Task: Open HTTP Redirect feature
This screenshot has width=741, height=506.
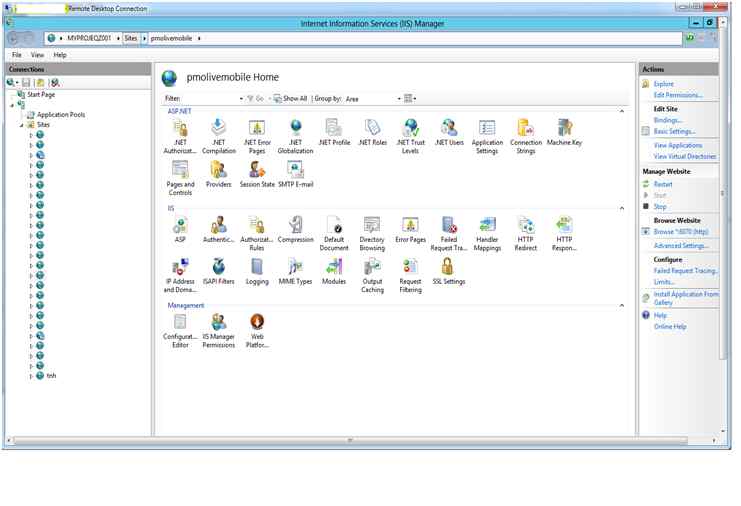Action: click(x=526, y=234)
